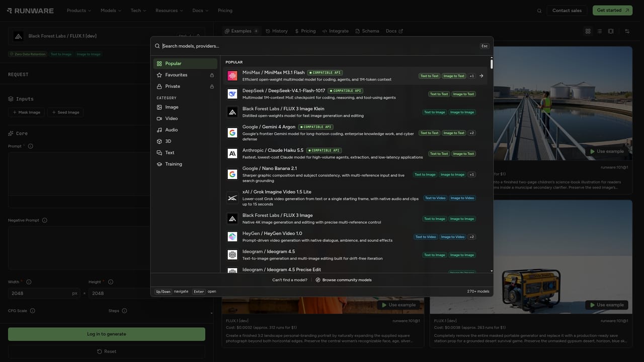Expand the Resources menu
The height and width of the screenshot is (362, 644).
[x=169, y=11]
